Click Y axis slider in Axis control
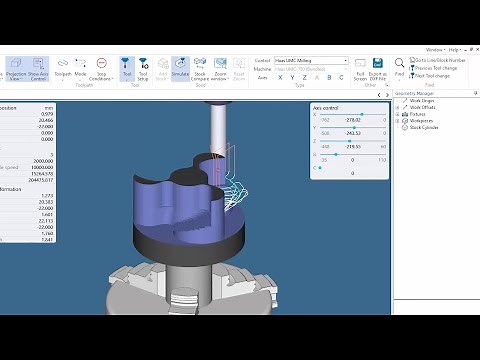480x360 pixels. pyautogui.click(x=353, y=128)
